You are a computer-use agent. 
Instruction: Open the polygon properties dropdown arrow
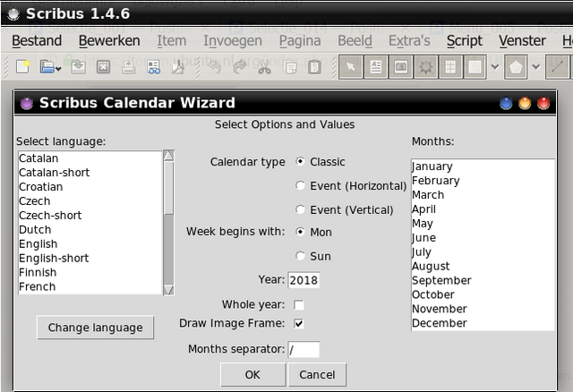(x=536, y=67)
